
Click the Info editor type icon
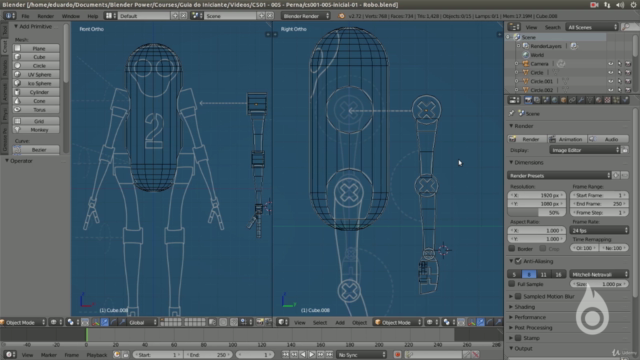pos(10,16)
